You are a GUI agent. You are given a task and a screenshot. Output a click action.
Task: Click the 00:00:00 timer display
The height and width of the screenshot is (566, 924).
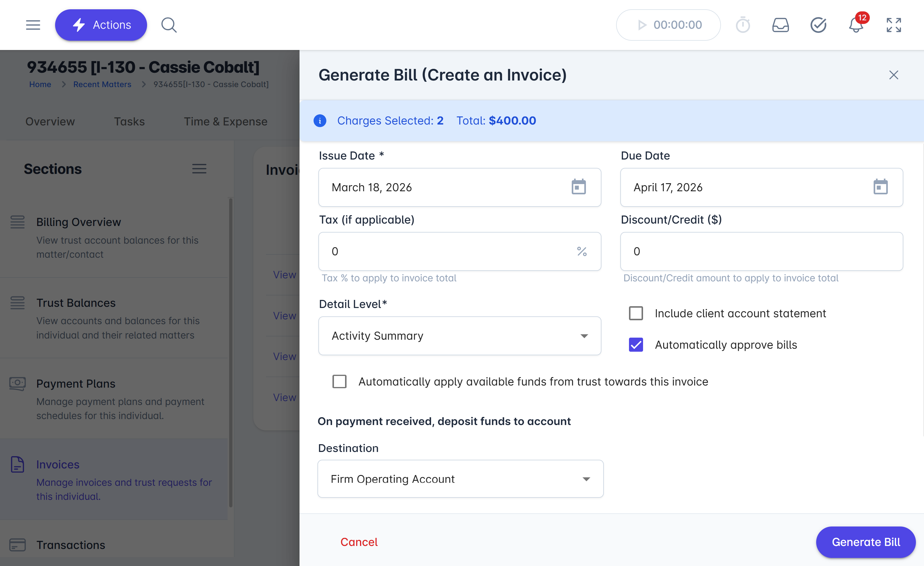coord(678,25)
